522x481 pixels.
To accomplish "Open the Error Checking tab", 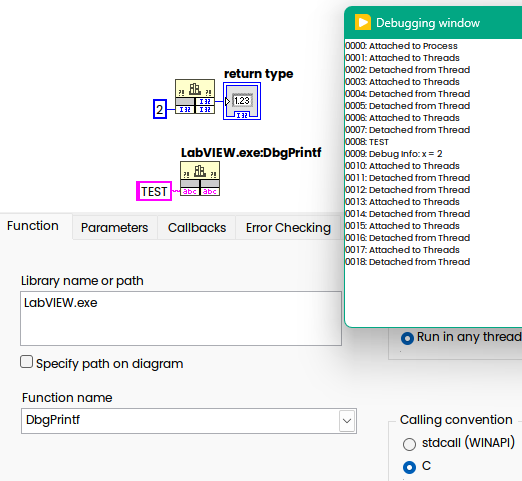I will (288, 228).
